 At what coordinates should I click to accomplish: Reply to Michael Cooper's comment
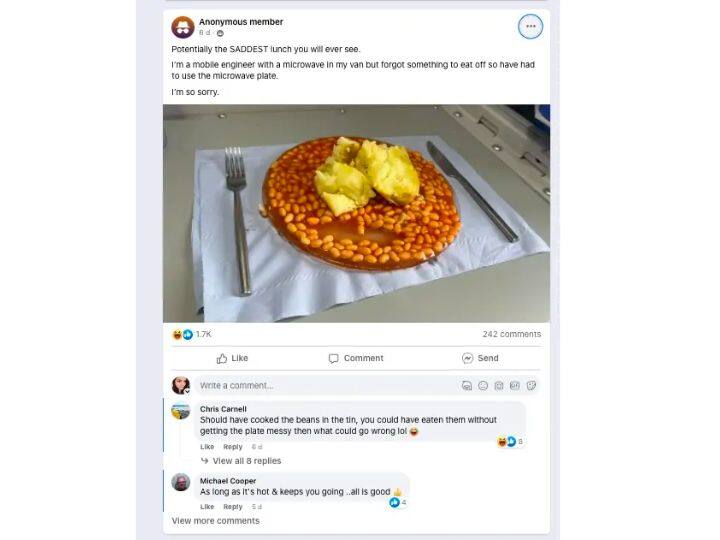pyautogui.click(x=233, y=507)
